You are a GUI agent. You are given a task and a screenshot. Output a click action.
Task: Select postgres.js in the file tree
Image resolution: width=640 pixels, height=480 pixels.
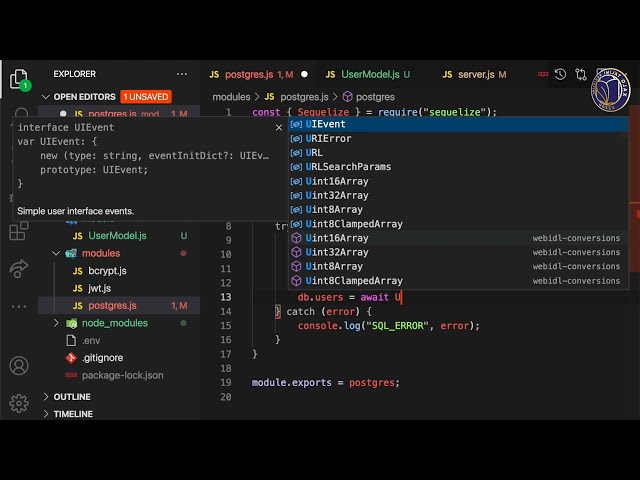pos(119,305)
